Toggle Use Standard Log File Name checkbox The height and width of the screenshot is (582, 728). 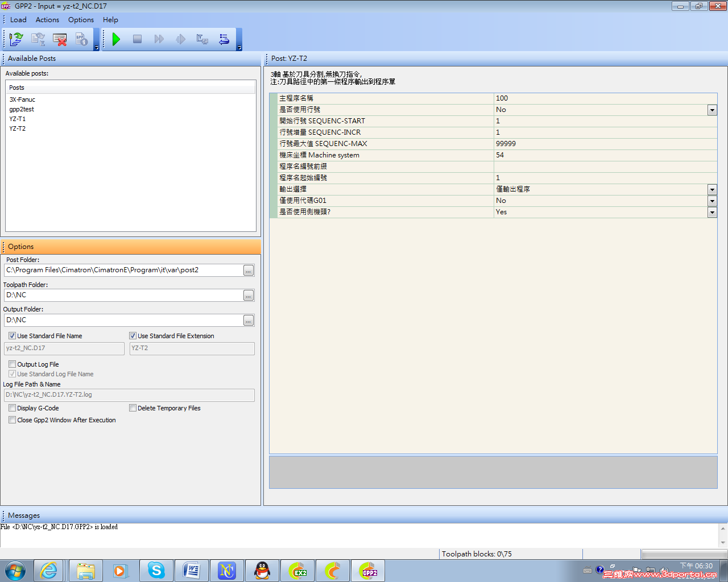(x=12, y=374)
